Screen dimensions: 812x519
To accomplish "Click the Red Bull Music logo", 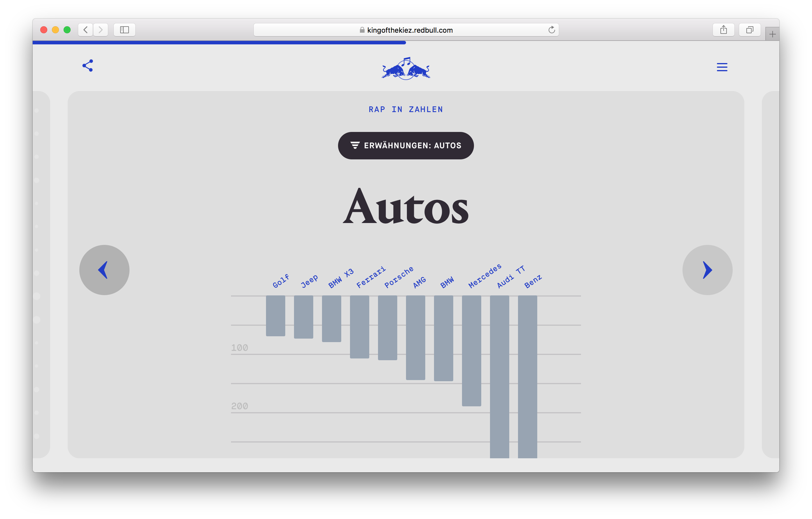I will [x=406, y=69].
